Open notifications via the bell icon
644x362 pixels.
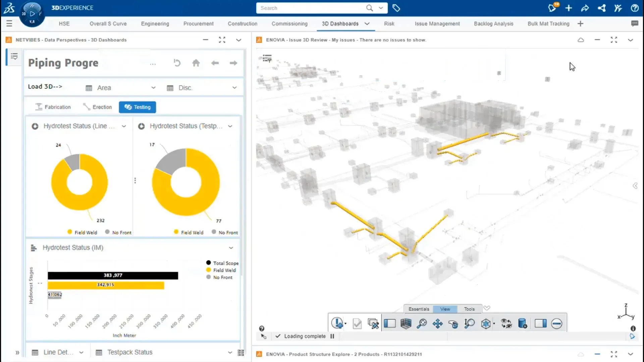pos(552,8)
